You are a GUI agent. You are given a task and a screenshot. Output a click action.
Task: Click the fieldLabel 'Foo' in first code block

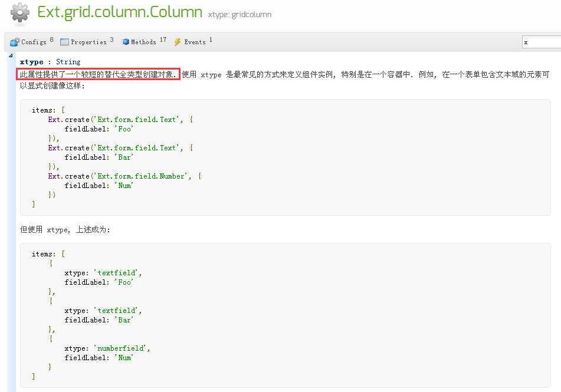pos(99,129)
